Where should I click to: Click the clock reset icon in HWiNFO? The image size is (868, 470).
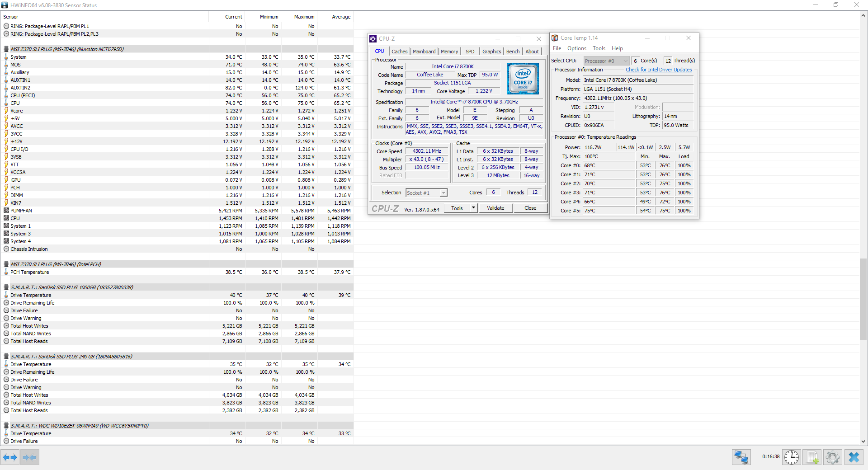click(x=792, y=457)
